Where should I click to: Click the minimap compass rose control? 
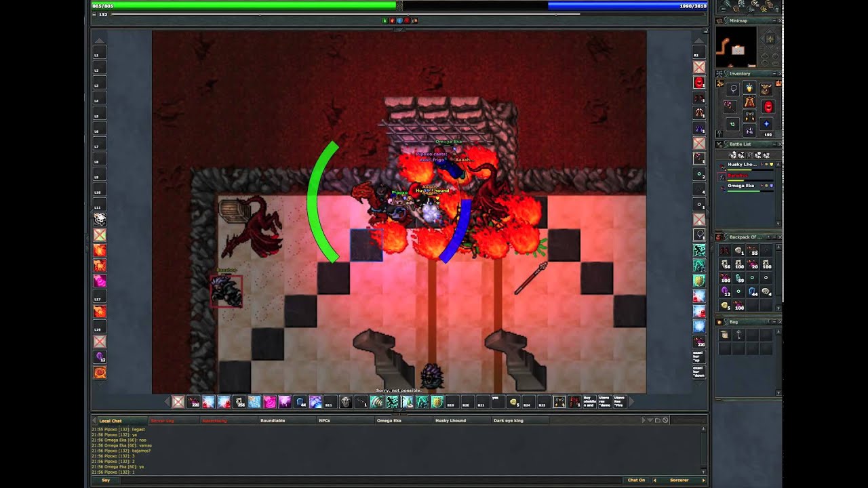click(x=770, y=39)
